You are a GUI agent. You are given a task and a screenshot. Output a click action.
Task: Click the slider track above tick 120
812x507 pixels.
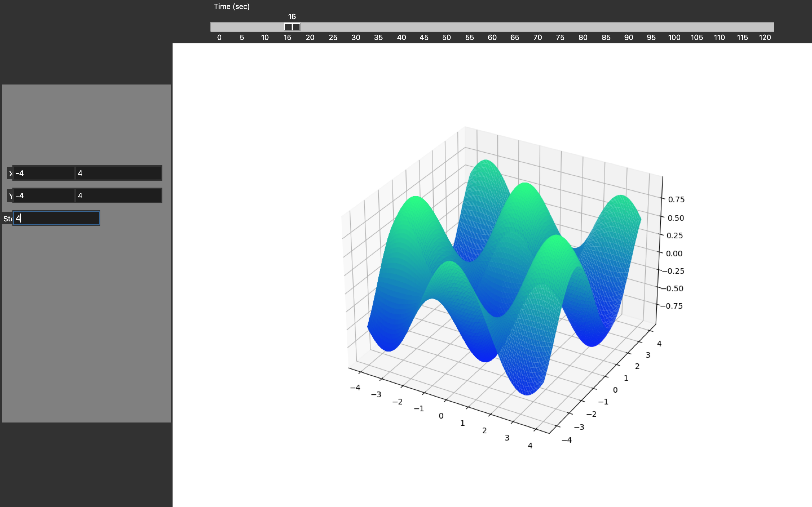[x=765, y=27]
